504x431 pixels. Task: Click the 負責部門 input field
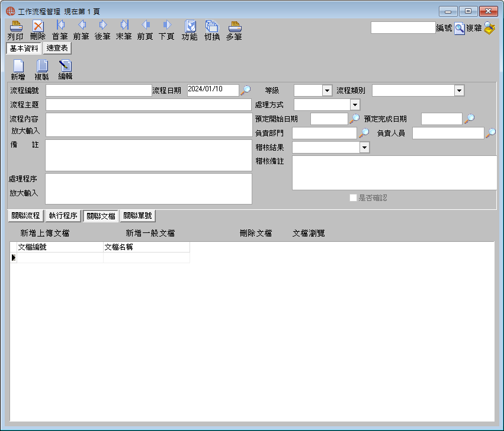pos(325,133)
